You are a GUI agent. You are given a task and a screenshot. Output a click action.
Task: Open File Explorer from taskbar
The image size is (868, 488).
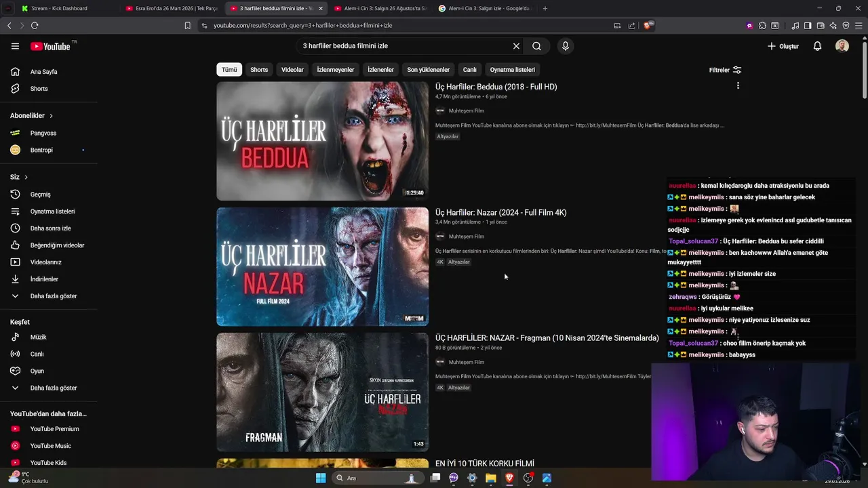click(x=491, y=478)
